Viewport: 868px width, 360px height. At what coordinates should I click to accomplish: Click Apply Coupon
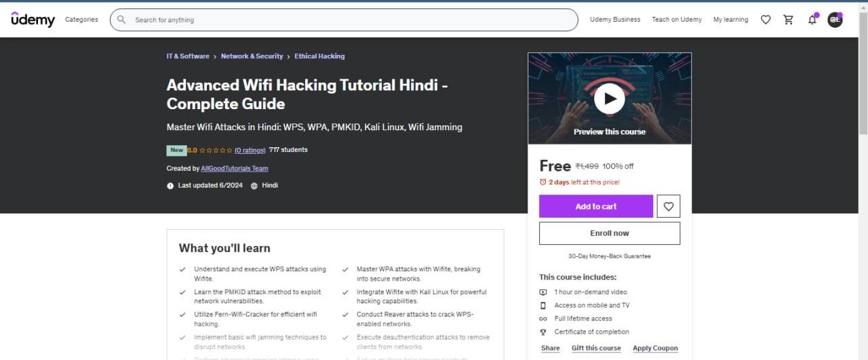tap(655, 348)
